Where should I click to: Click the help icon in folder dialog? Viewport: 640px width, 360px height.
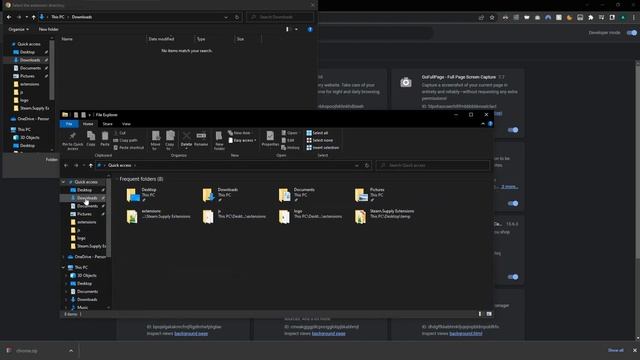310,29
